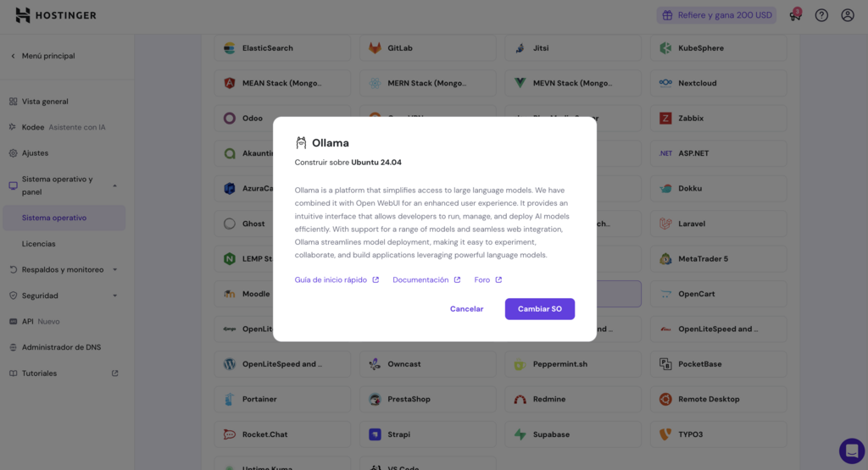
Task: Click the notifications gift icon with badge
Action: tap(794, 15)
